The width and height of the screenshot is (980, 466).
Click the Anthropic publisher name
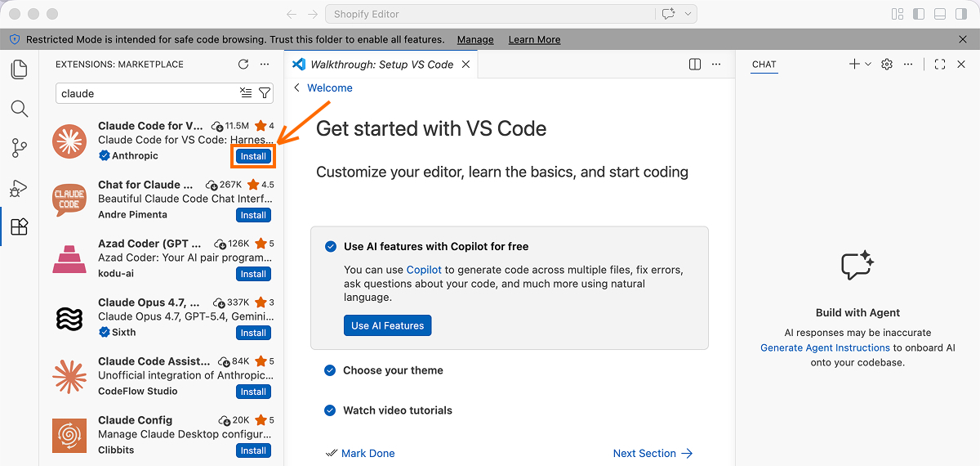pos(136,155)
